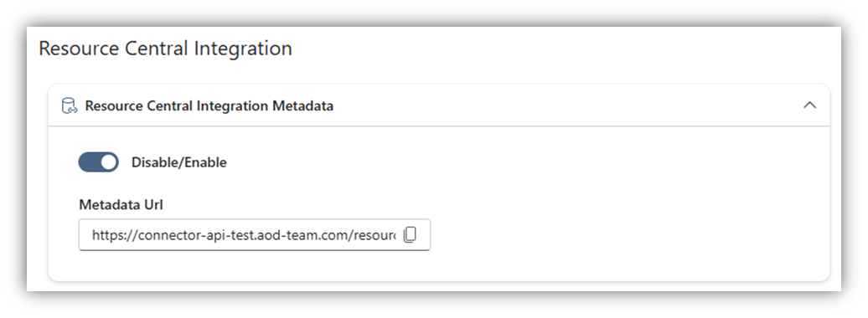Screen dimensions: 868x318
Task: Click the Resource Central Integration Metadata header bar
Action: click(439, 105)
